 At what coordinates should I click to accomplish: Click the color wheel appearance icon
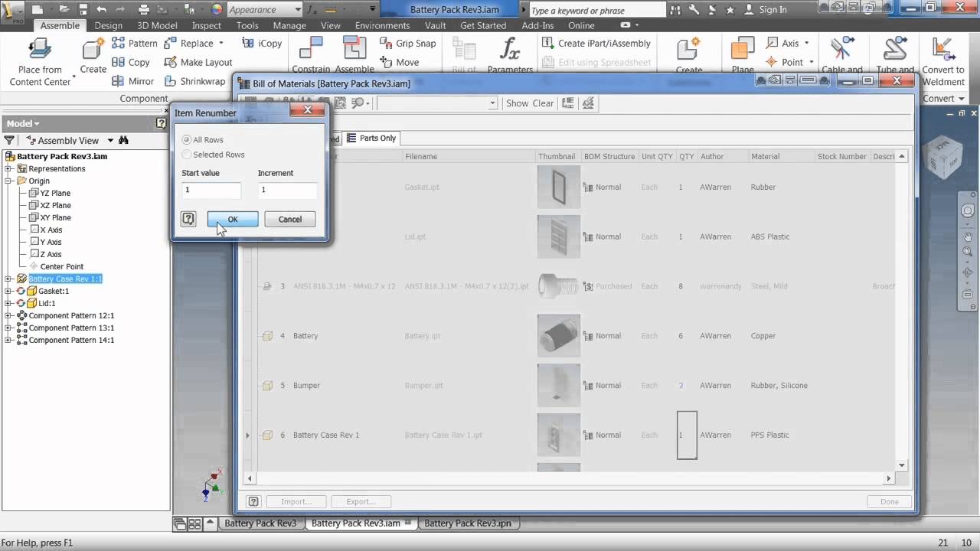tap(217, 9)
